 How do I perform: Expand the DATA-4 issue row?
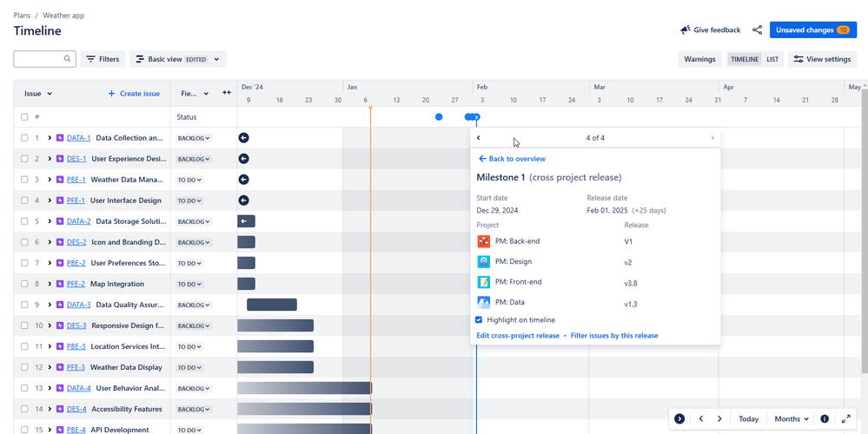[50, 388]
